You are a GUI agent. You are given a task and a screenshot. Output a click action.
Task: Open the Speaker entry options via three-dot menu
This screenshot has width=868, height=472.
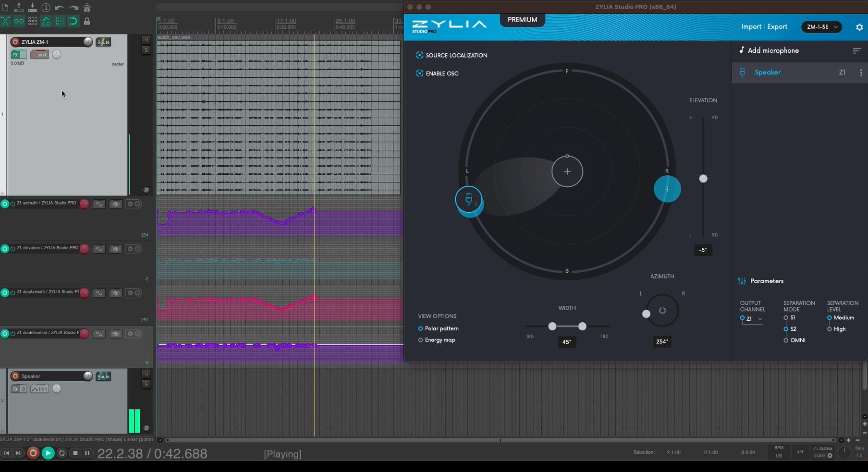tap(861, 73)
